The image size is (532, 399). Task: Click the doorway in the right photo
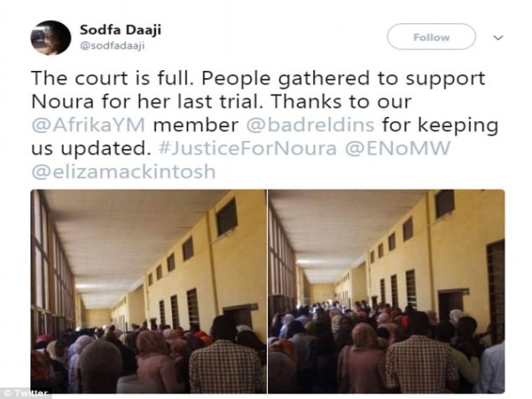450,307
